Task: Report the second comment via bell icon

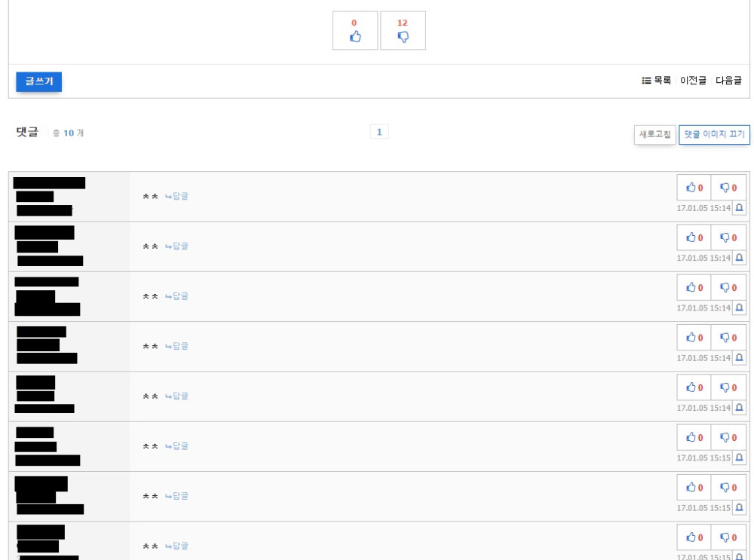Action: click(740, 258)
